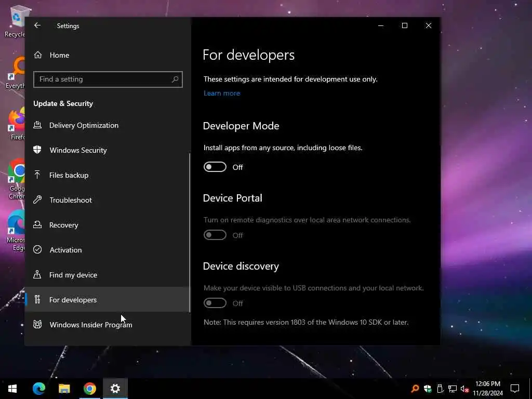Maximize the Settings window

[404, 25]
